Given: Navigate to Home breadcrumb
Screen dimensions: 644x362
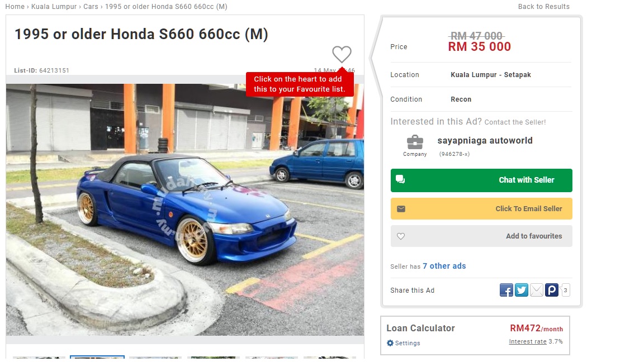Looking at the screenshot, I should click(x=15, y=7).
